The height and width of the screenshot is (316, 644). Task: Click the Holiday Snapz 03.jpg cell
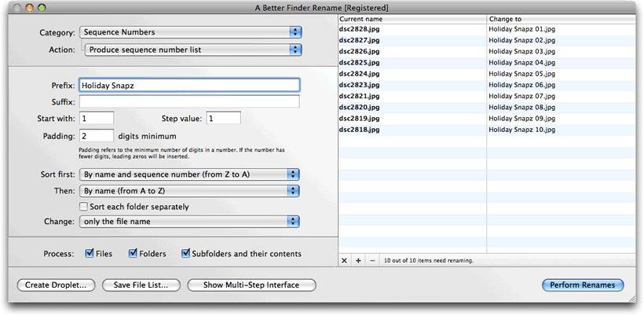click(561, 51)
